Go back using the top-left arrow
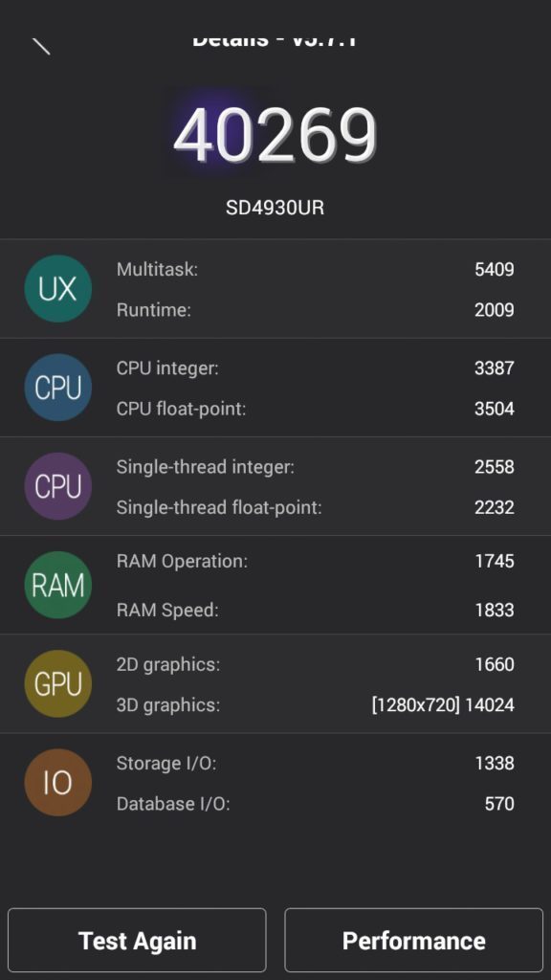The width and height of the screenshot is (551, 980). click(x=41, y=46)
